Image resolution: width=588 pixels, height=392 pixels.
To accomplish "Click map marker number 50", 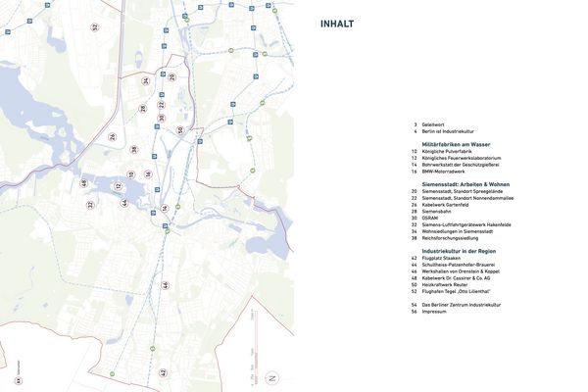I will pos(180,130).
